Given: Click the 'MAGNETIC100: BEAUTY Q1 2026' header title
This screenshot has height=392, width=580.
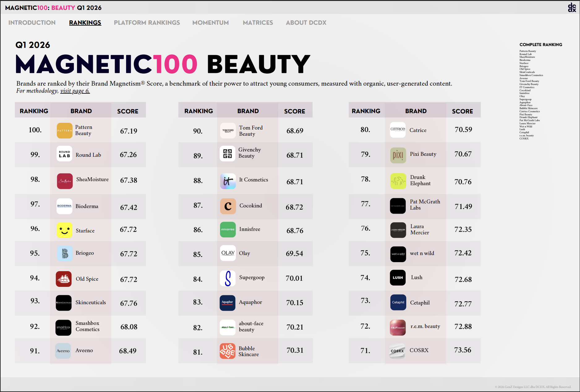Looking at the screenshot, I should pyautogui.click(x=53, y=8).
